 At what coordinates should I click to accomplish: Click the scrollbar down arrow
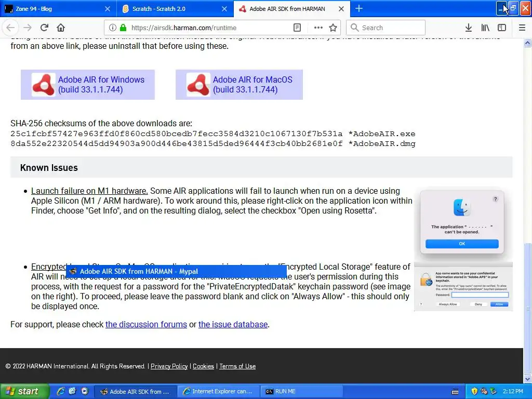(x=528, y=379)
